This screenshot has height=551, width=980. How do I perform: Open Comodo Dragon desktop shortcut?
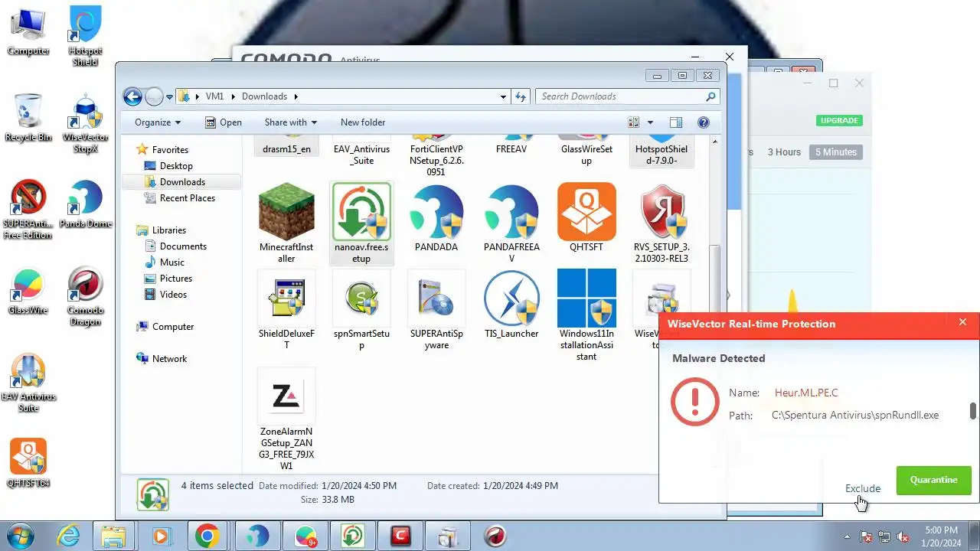[85, 295]
